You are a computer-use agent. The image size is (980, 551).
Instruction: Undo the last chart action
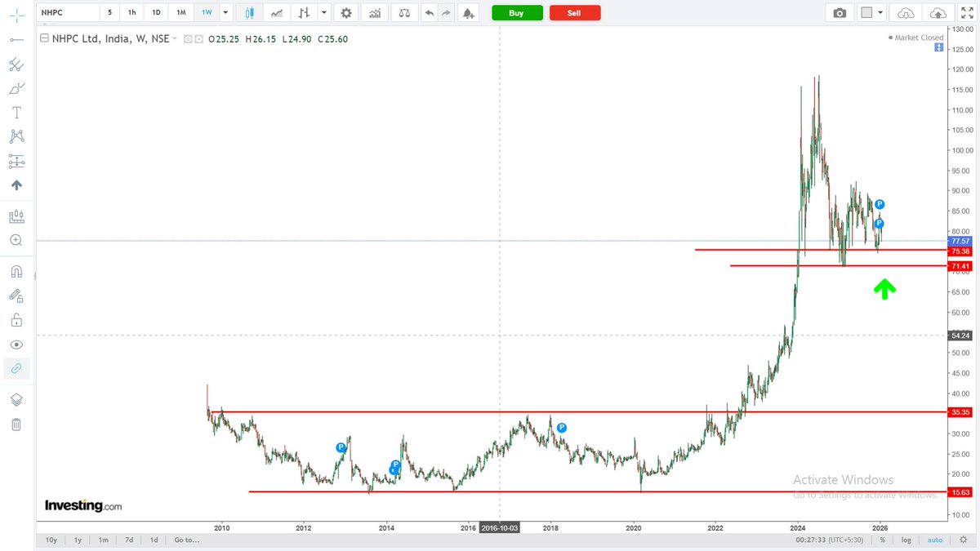[430, 13]
